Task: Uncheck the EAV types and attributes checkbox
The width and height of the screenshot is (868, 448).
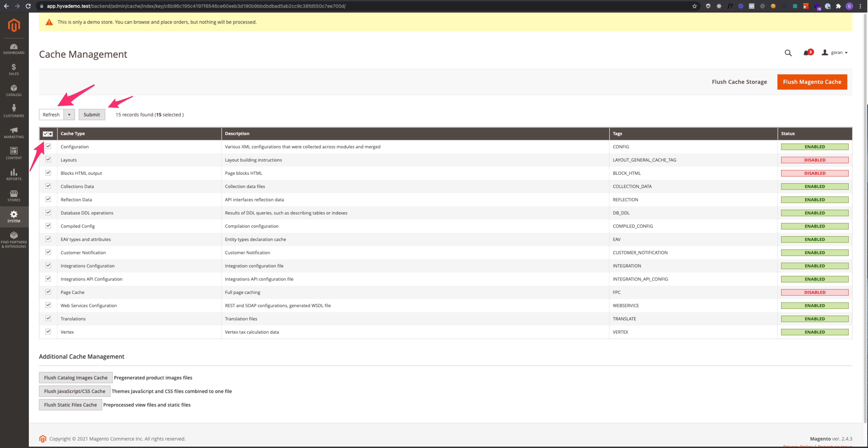Action: point(48,239)
